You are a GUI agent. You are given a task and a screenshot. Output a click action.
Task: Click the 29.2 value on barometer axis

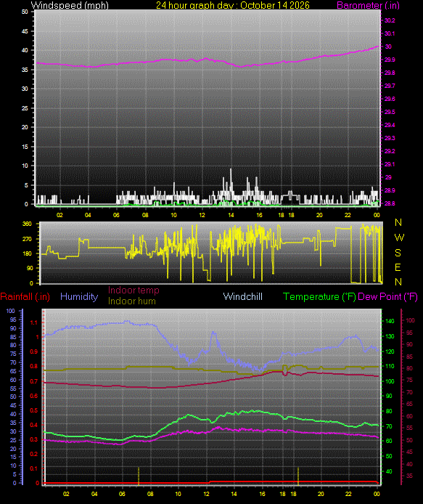[x=390, y=151]
